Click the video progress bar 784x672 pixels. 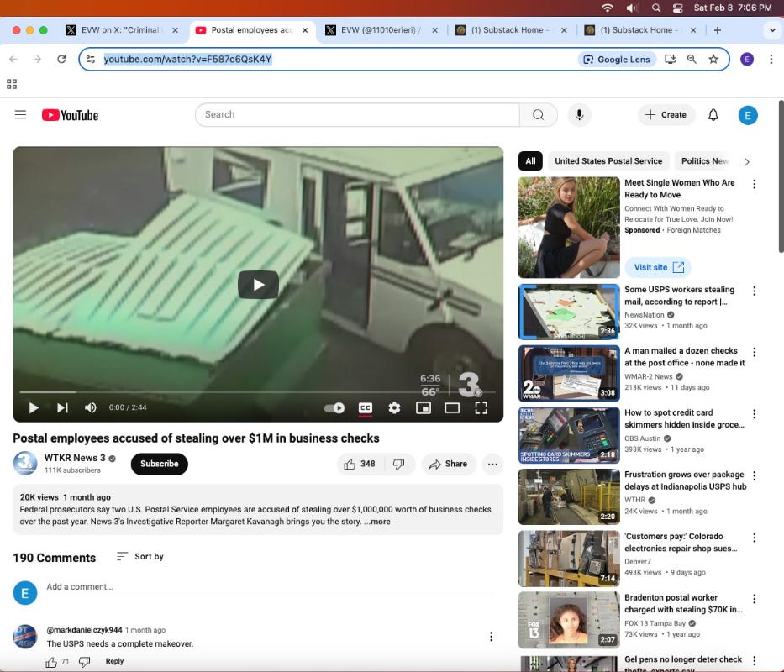pos(257,392)
